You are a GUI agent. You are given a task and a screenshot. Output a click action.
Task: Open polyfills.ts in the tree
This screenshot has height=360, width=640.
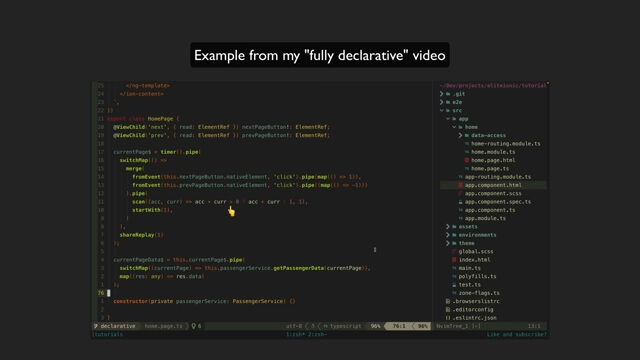click(478, 276)
